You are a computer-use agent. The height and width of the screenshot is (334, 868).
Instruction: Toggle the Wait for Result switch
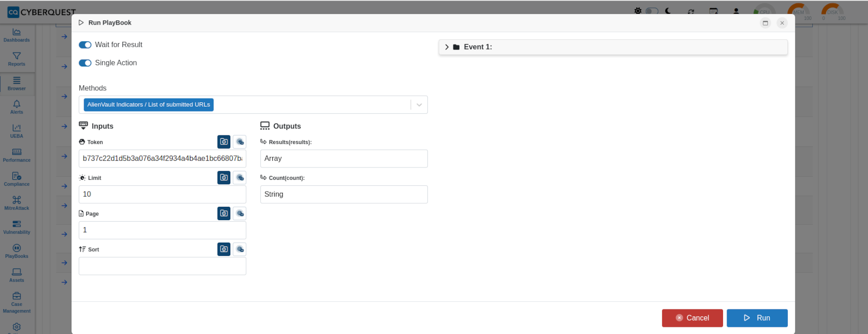click(85, 45)
